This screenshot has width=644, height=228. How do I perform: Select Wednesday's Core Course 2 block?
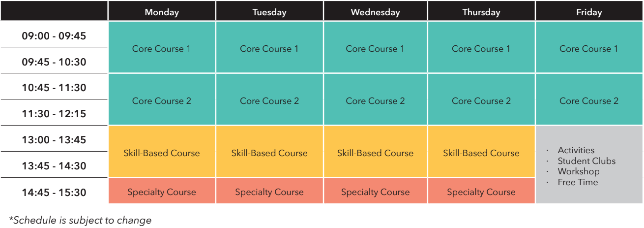coord(375,101)
